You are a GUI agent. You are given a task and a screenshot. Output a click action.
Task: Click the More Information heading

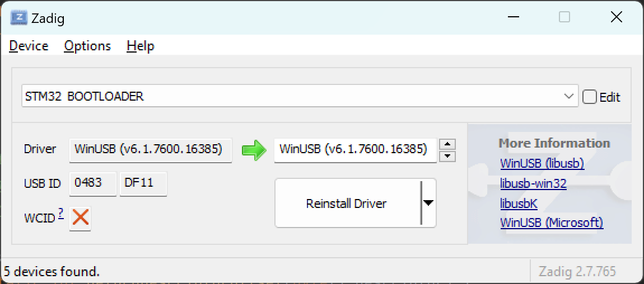pyautogui.click(x=554, y=143)
